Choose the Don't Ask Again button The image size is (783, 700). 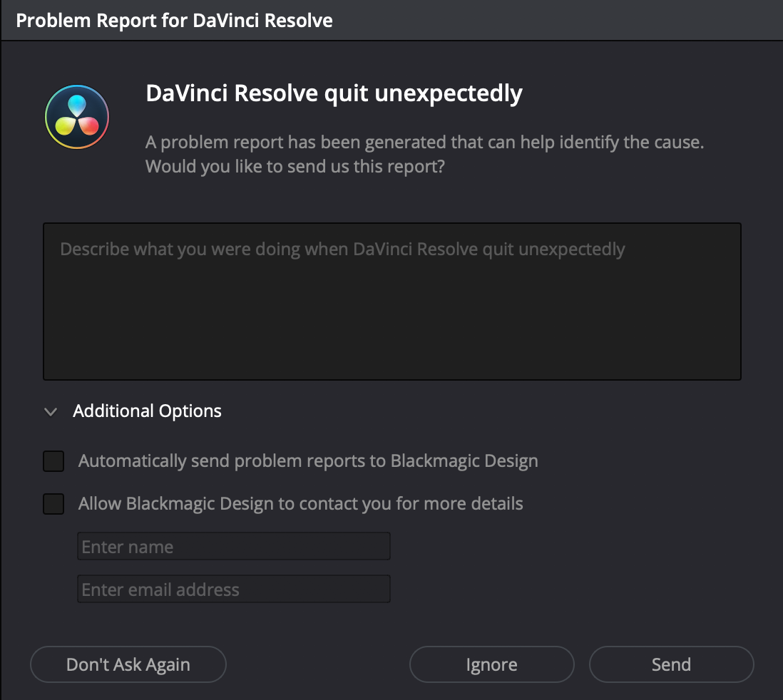coord(128,664)
